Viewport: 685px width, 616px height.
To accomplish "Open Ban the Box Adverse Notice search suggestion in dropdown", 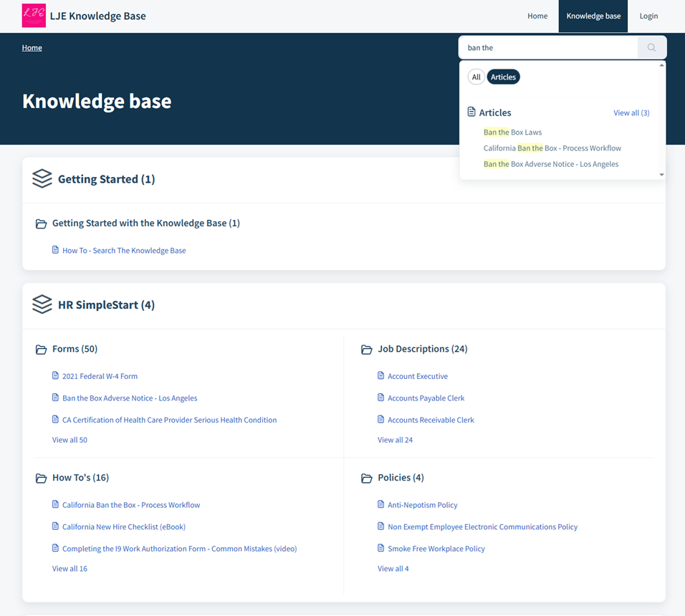I will tap(551, 164).
